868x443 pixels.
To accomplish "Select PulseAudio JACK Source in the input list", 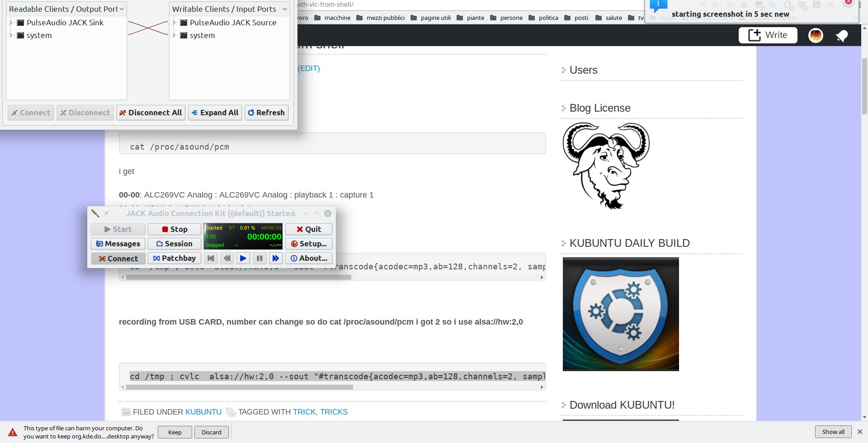I will click(x=233, y=23).
